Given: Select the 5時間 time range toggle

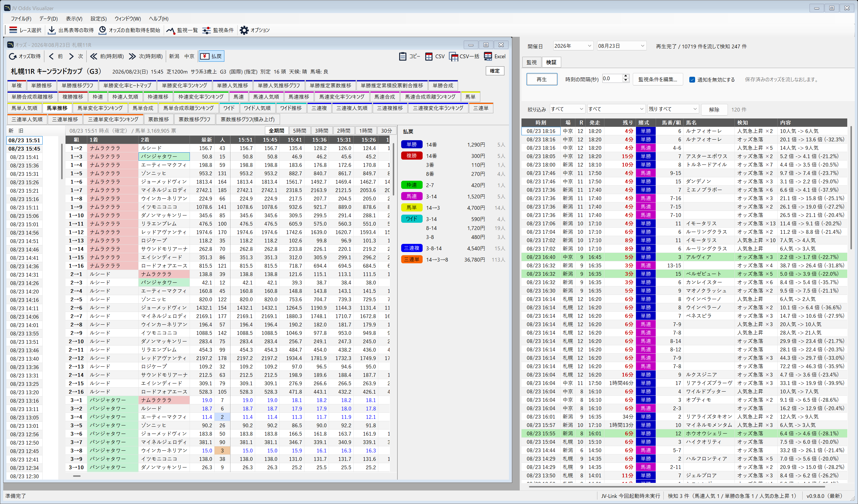Looking at the screenshot, I should click(x=300, y=131).
